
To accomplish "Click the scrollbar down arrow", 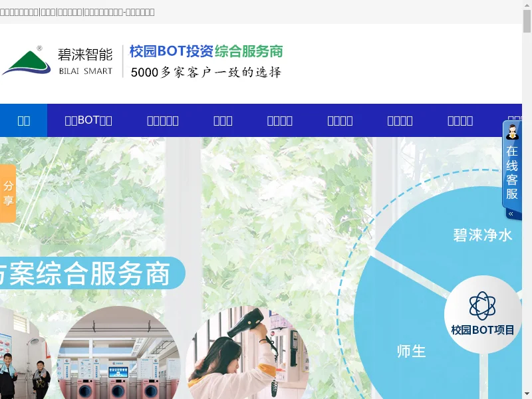I will 527,395.
